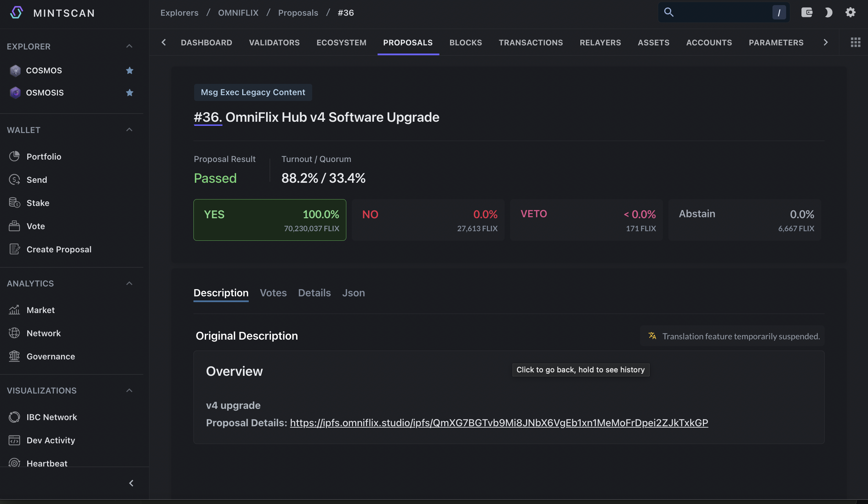Open the Dev Activity code icon

[14, 440]
